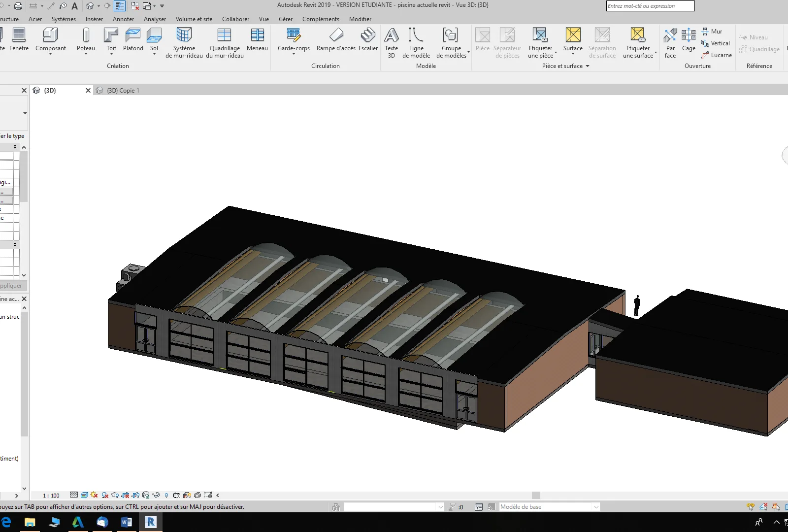788x532 pixels.
Task: Open the customize quick access toolbar arrow
Action: (x=162, y=6)
